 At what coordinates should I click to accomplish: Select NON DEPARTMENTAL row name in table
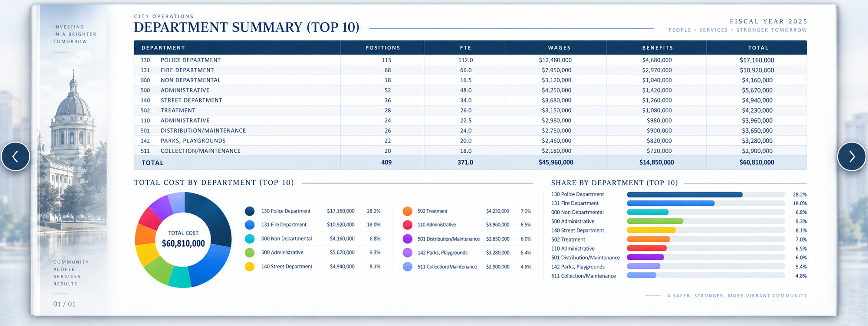[190, 80]
